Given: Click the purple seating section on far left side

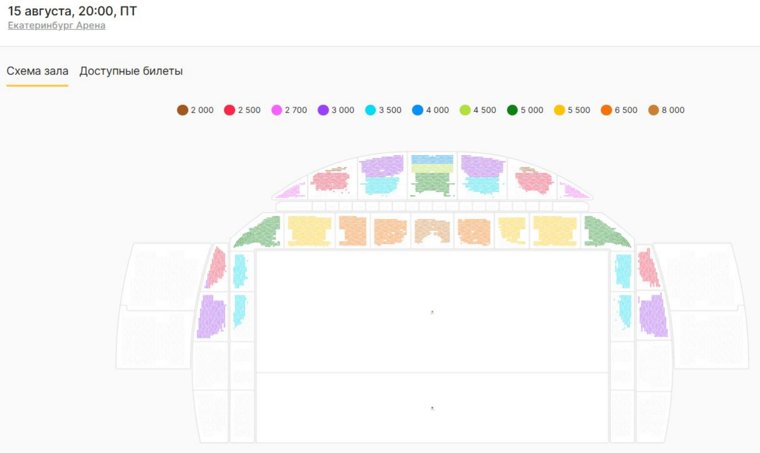Looking at the screenshot, I should [x=211, y=316].
